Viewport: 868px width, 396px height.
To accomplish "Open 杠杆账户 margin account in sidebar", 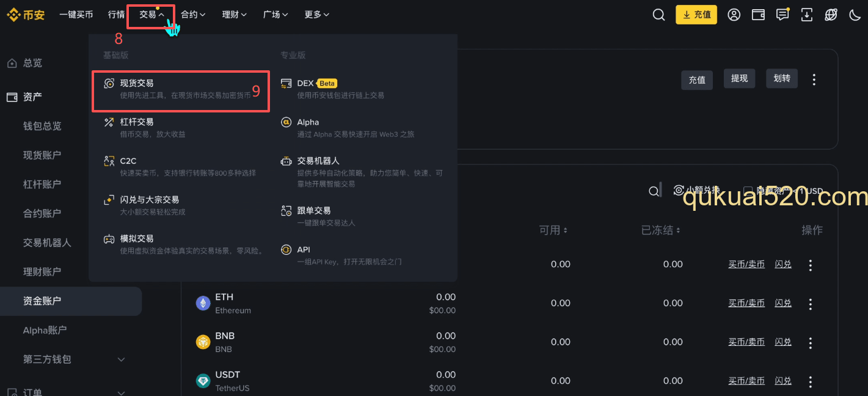I will pyautogui.click(x=42, y=184).
